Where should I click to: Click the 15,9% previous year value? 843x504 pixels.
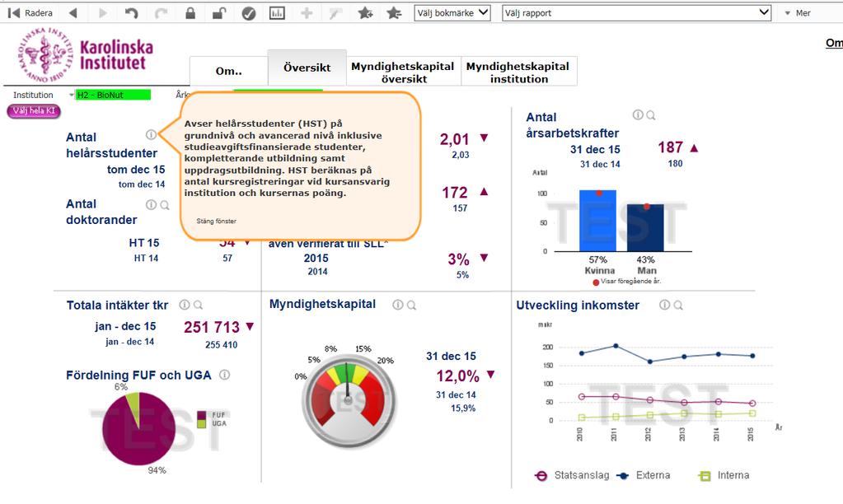[x=463, y=408]
